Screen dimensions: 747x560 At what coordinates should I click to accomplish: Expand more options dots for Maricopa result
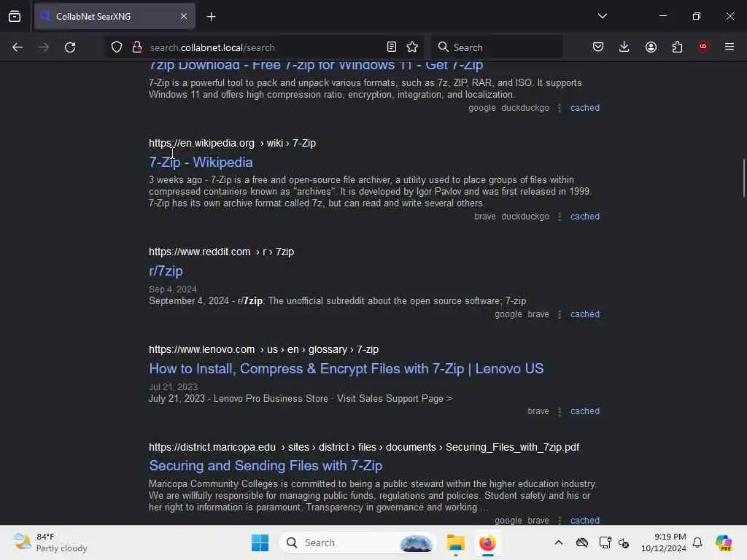pyautogui.click(x=560, y=521)
